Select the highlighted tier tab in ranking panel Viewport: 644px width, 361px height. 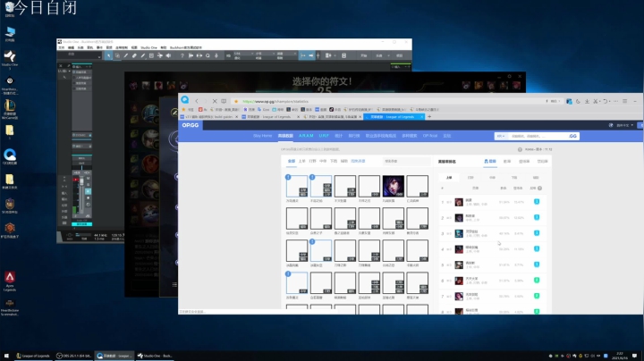pyautogui.click(x=490, y=162)
